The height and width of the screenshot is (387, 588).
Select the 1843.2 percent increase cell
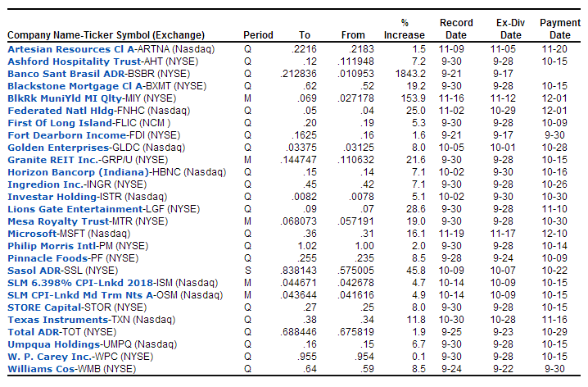tap(410, 74)
